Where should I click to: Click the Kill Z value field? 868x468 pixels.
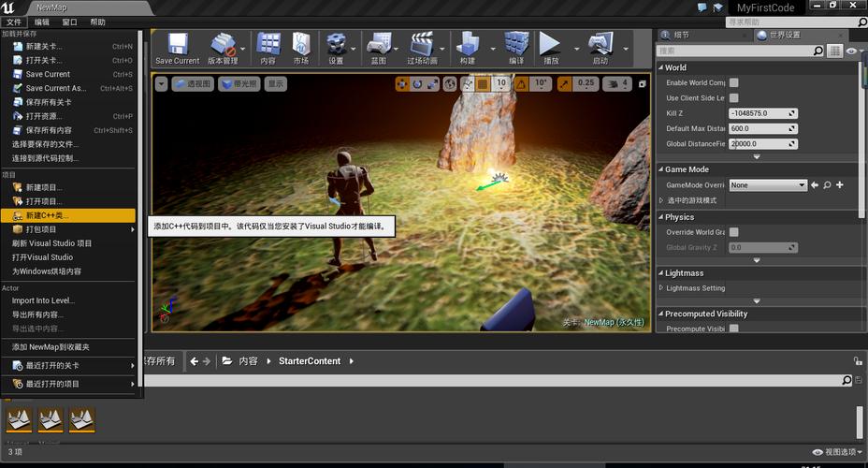[763, 113]
